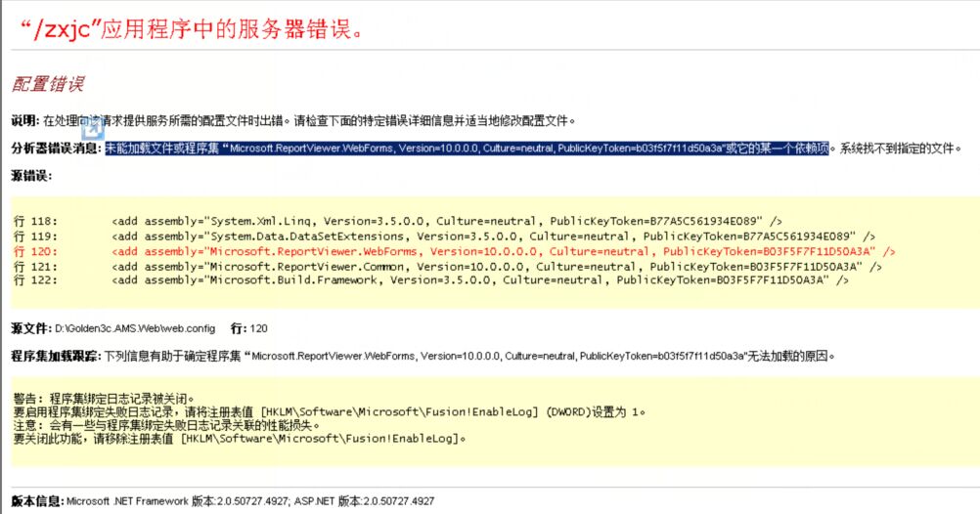Click the 无法加载的原因 trace sentence
Screen dimensions: 980x514
point(469,356)
